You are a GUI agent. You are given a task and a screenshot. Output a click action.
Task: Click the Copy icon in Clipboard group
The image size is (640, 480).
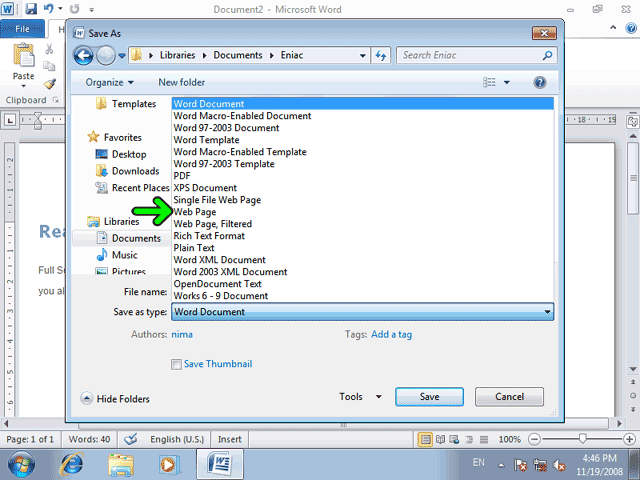tap(49, 66)
